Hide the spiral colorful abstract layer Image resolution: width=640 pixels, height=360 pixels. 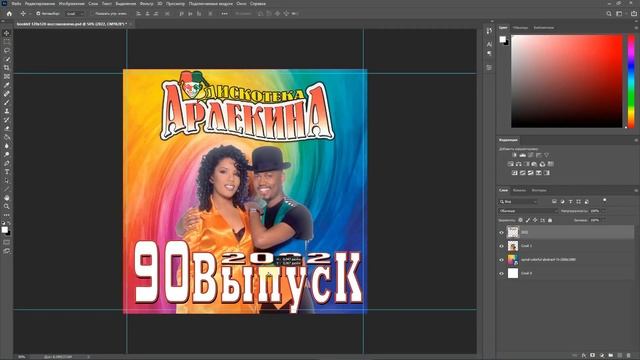click(502, 260)
